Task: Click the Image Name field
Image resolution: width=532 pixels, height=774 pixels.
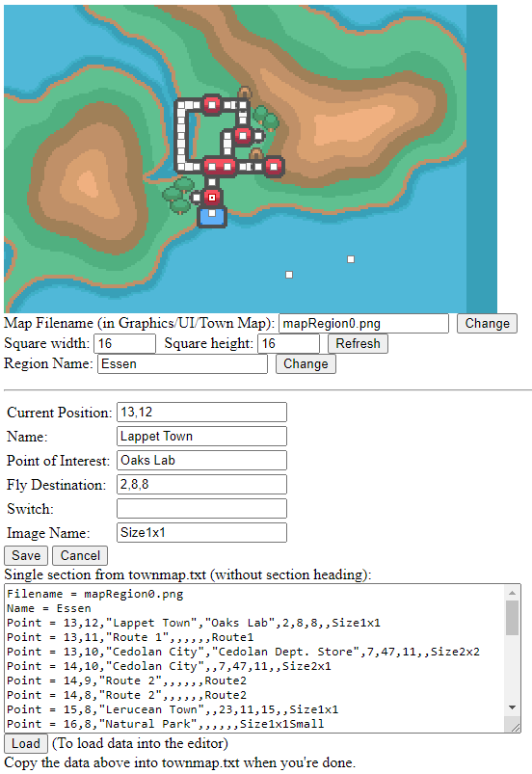Action: point(201,533)
